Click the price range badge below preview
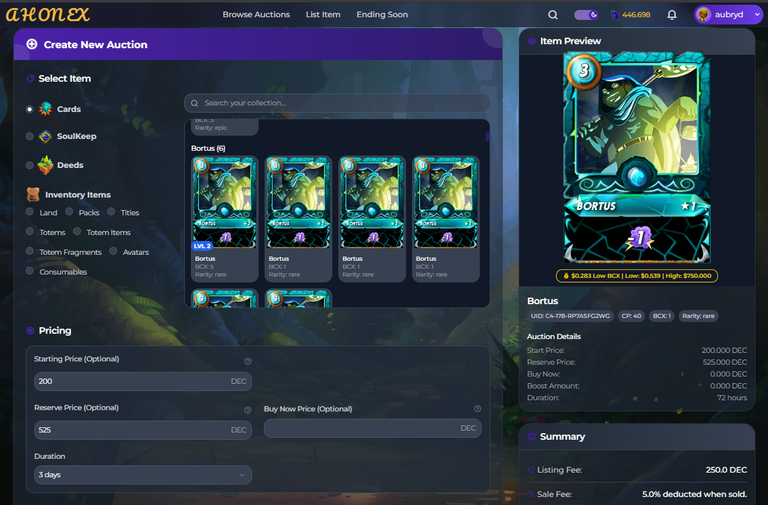Image resolution: width=768 pixels, height=505 pixels. tap(637, 276)
